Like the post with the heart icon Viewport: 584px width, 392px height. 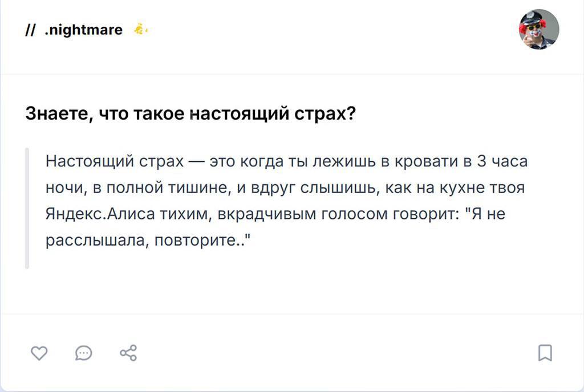click(38, 353)
